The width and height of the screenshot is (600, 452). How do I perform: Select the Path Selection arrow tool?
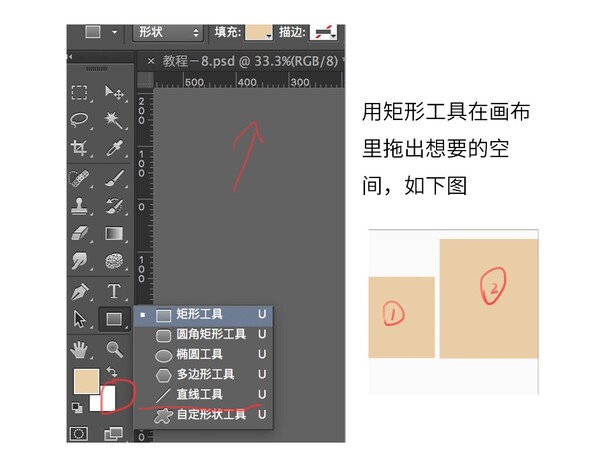pos(80,319)
